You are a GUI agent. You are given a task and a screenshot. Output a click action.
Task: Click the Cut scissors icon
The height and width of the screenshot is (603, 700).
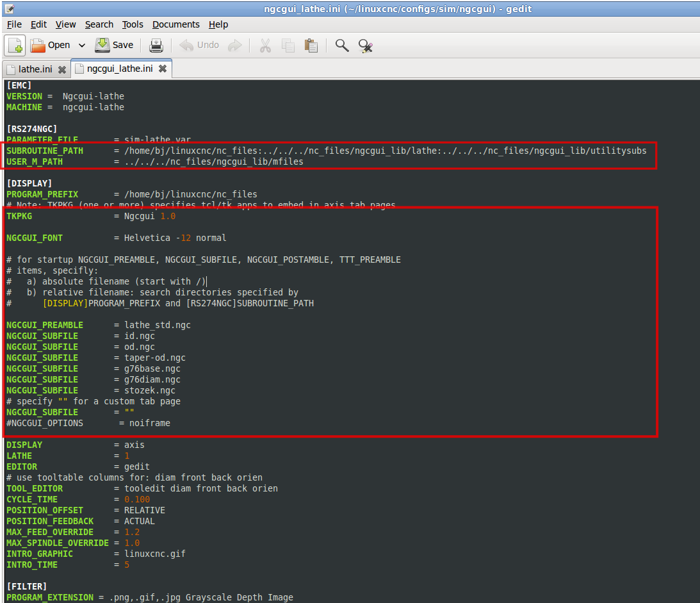pos(265,45)
